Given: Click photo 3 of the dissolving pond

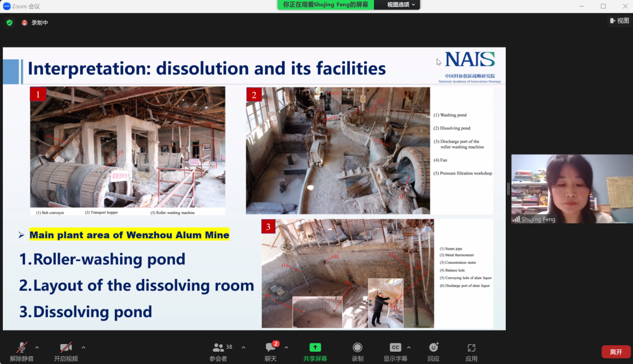Looking at the screenshot, I should [348, 274].
